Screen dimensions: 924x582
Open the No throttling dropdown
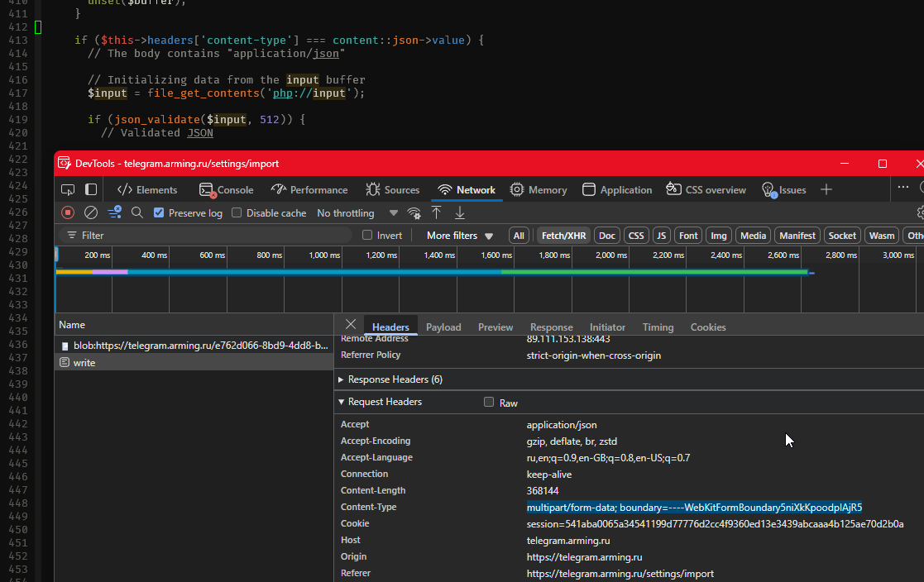pyautogui.click(x=357, y=212)
